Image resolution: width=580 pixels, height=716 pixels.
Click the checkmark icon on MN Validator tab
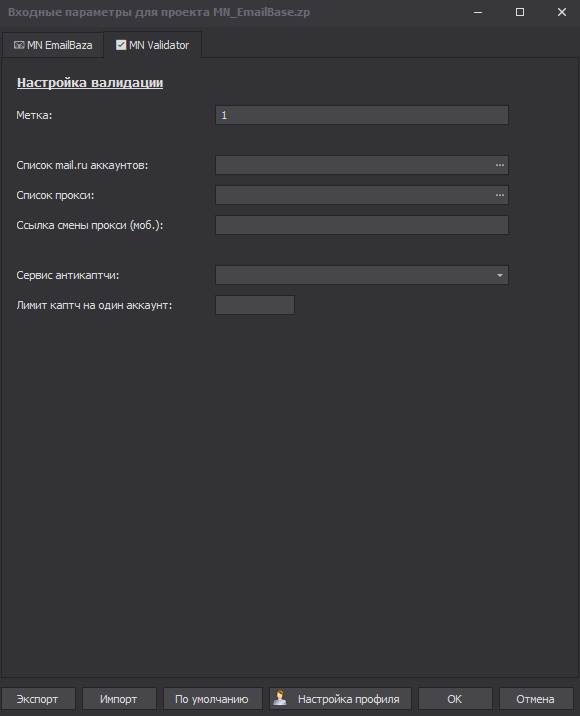[x=121, y=45]
